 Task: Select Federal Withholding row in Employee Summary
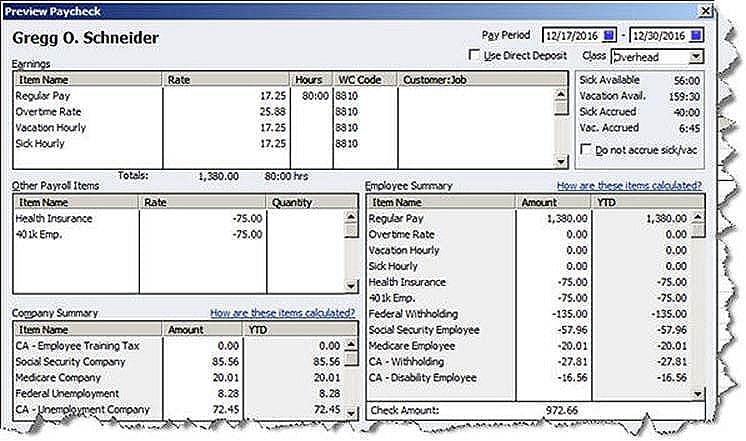pyautogui.click(x=529, y=314)
